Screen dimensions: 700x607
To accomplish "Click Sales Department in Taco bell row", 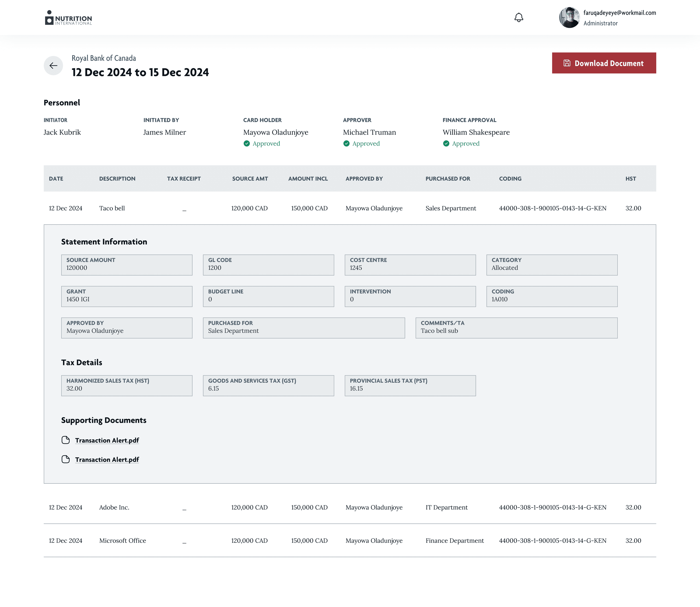I will click(451, 208).
